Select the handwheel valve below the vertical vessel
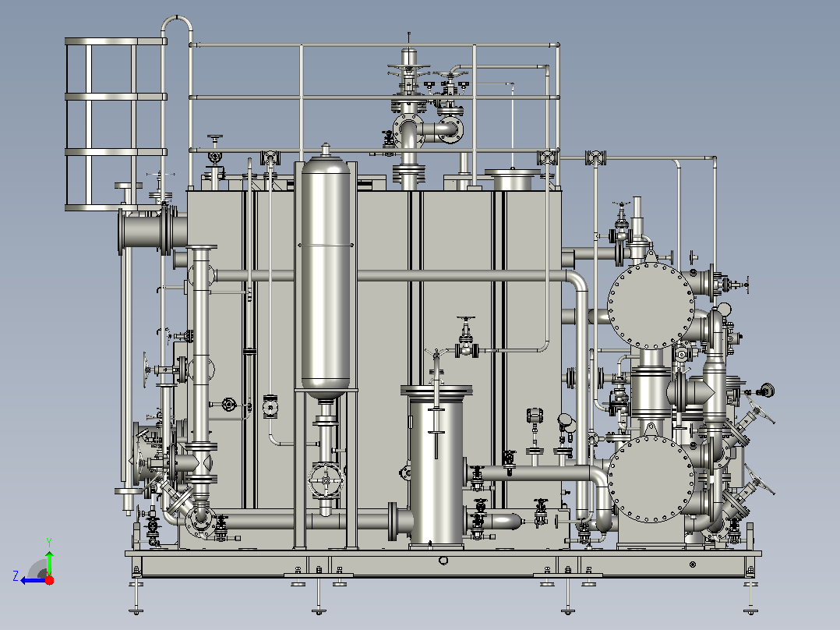The height and width of the screenshot is (630, 840). click(x=326, y=480)
